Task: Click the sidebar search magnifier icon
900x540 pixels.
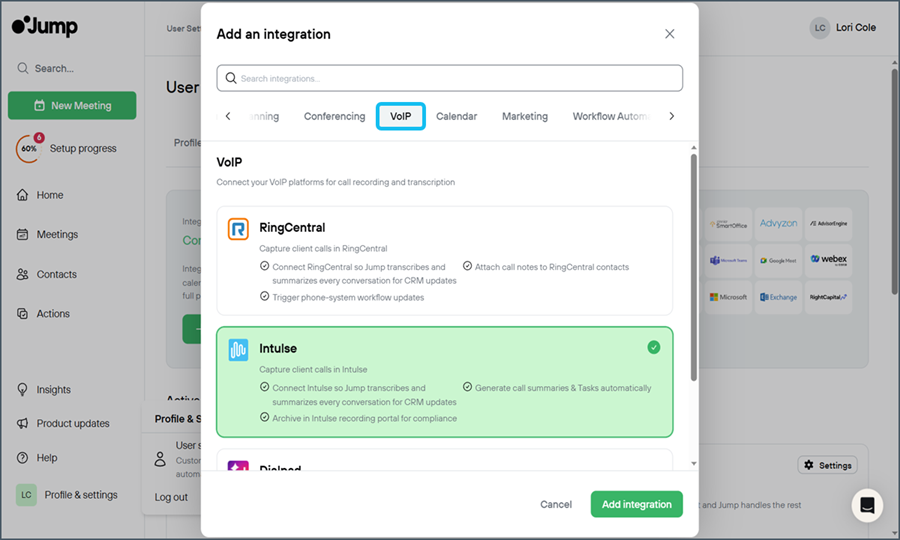Action: pyautogui.click(x=22, y=68)
